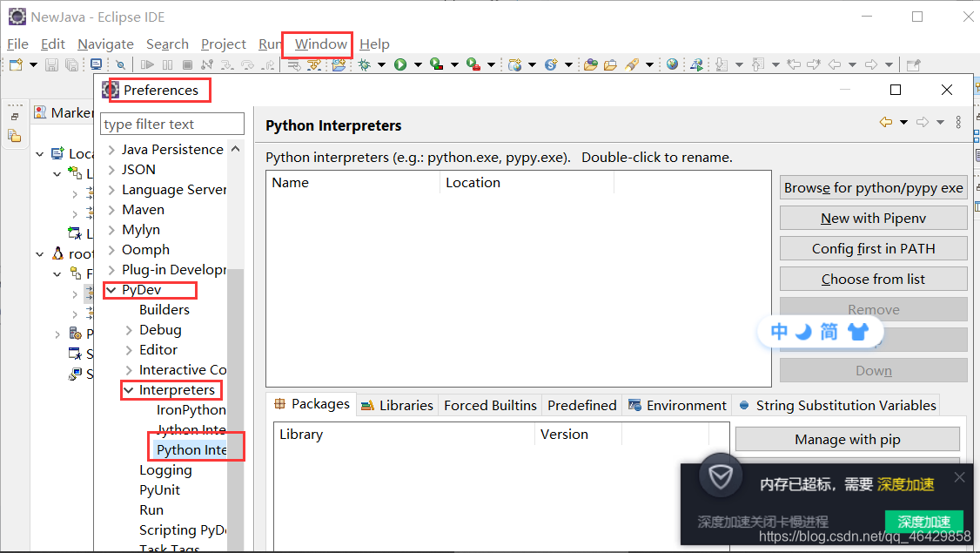Toggle the 中 input language button
Image resolution: width=980 pixels, height=553 pixels.
pyautogui.click(x=779, y=331)
